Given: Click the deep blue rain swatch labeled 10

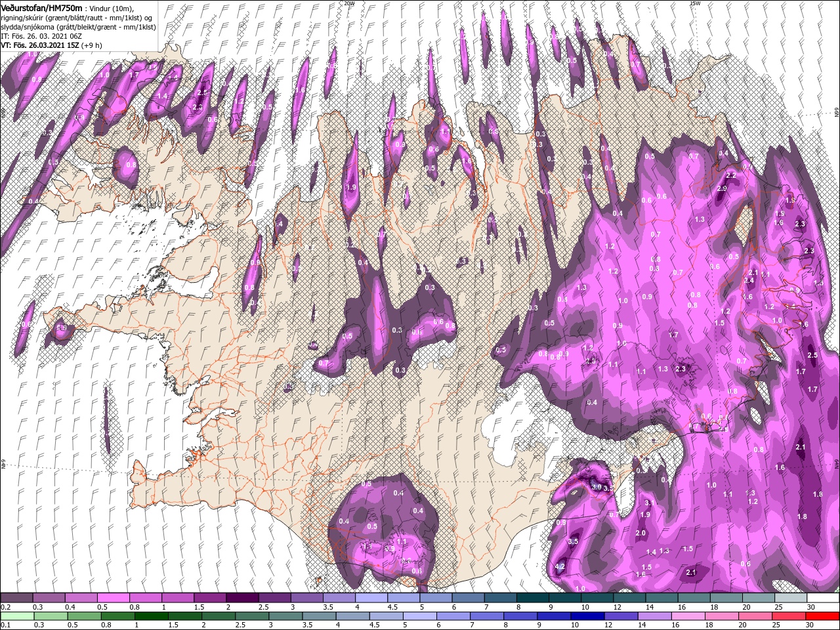Looking at the screenshot, I should point(587,616).
